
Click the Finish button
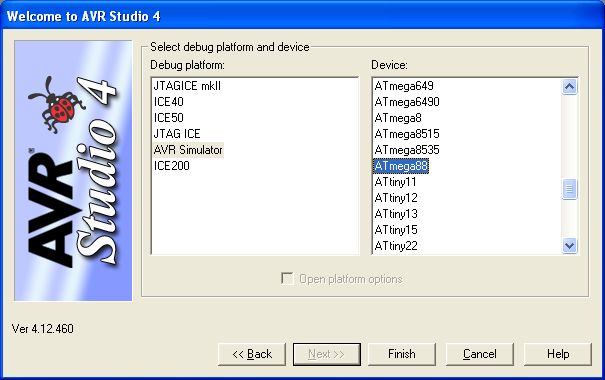click(x=402, y=354)
